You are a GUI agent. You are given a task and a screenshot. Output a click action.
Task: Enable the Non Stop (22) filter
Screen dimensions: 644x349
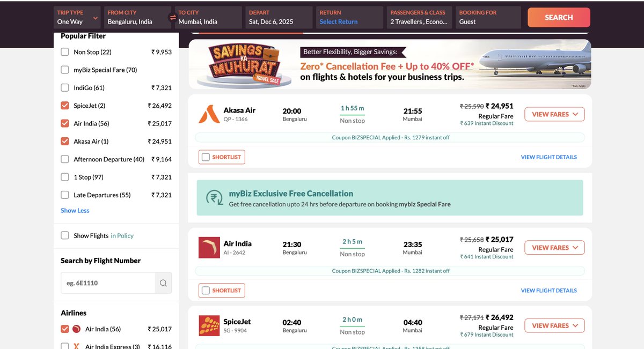65,52
